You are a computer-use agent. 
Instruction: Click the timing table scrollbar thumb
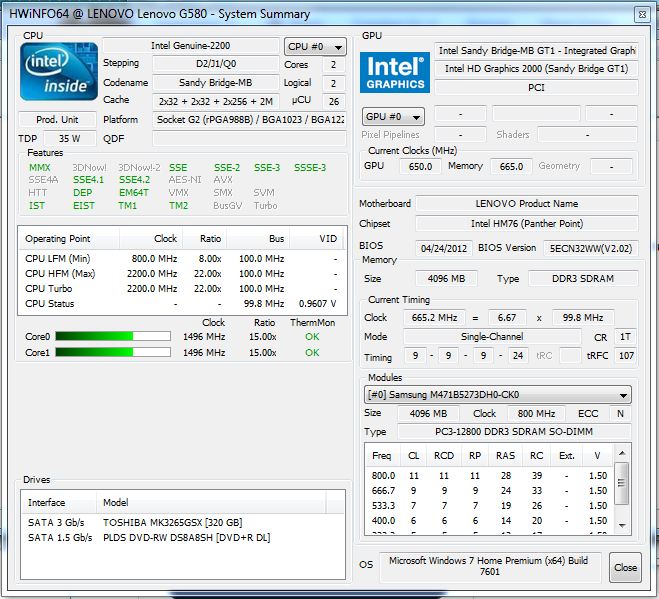pos(622,483)
